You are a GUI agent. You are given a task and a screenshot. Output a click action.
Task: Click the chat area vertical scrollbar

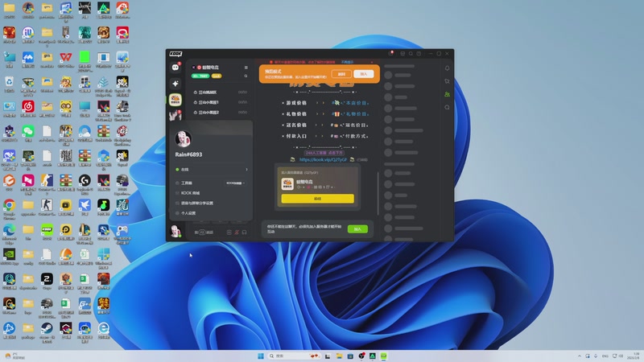click(x=378, y=193)
